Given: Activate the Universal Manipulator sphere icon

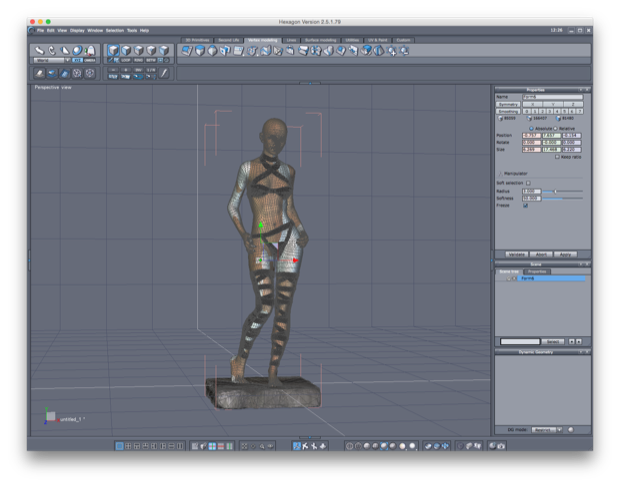Looking at the screenshot, I should [77, 51].
